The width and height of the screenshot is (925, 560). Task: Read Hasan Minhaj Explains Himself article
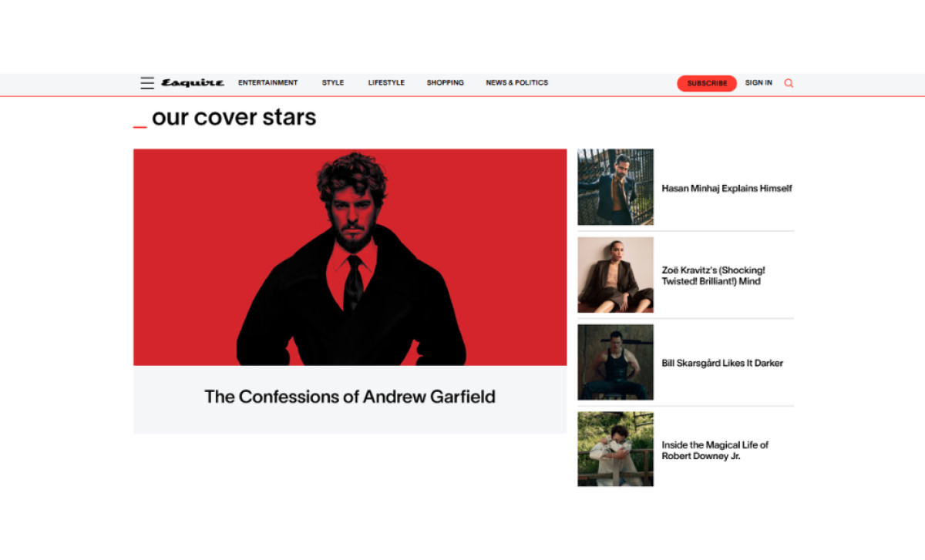click(x=727, y=188)
